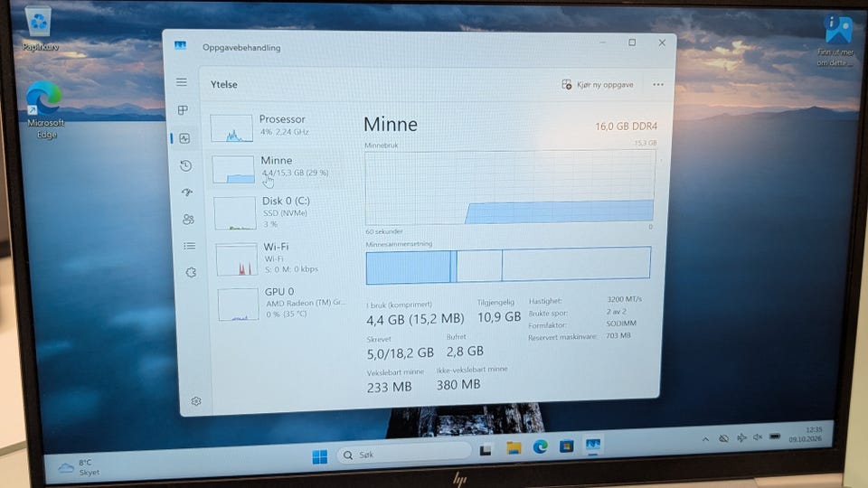Viewport: 868px width, 488px height.
Task: Open Task View on the taskbar
Action: pos(486,449)
